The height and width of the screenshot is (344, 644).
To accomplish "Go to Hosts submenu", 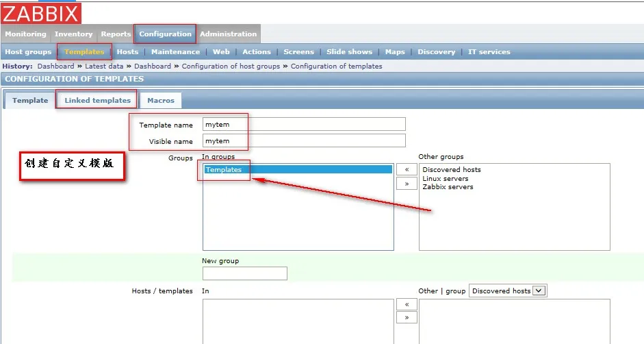I will (127, 52).
